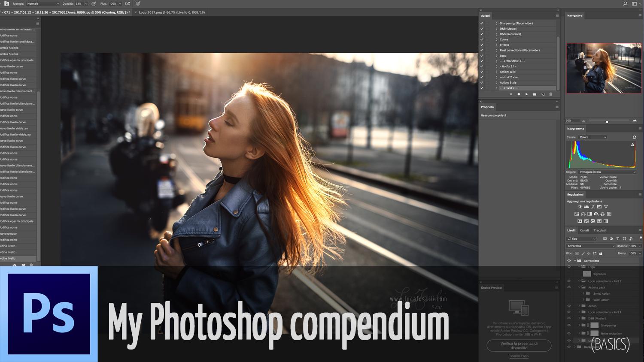Select the Livelli tab
Image resolution: width=644 pixels, height=362 pixels.
571,230
